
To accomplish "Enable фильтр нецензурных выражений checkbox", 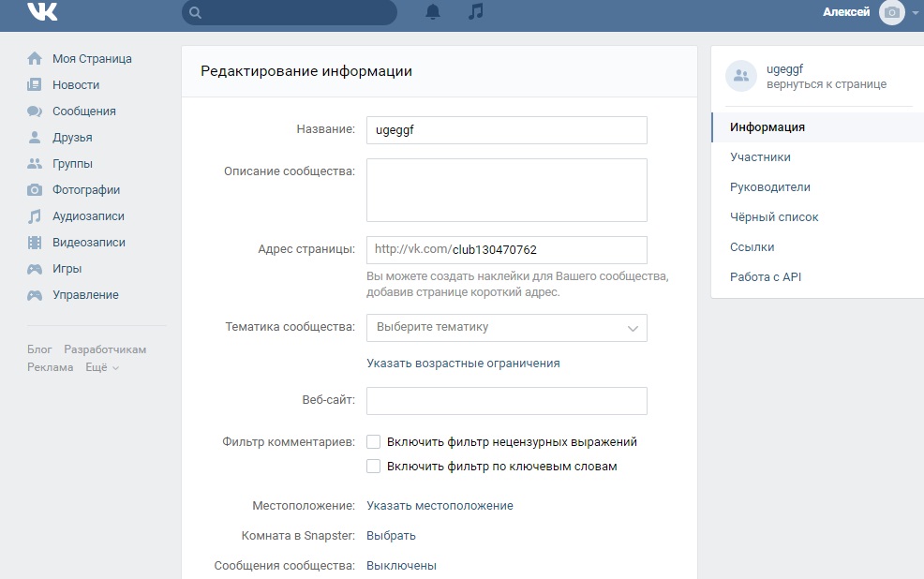I will click(374, 442).
